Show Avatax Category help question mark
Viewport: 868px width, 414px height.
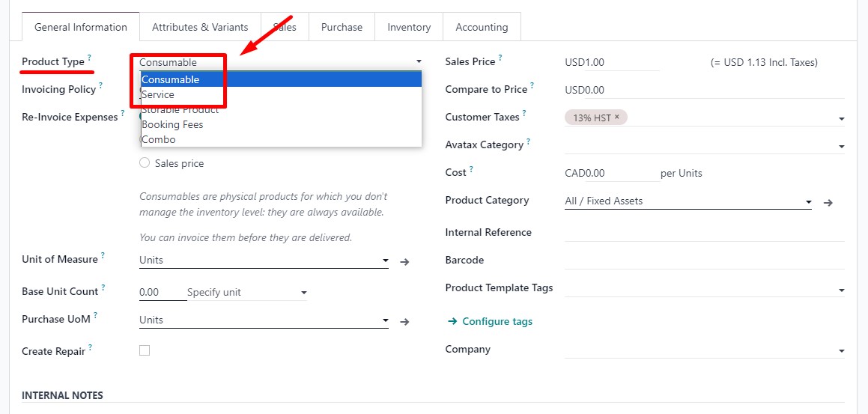click(x=529, y=141)
